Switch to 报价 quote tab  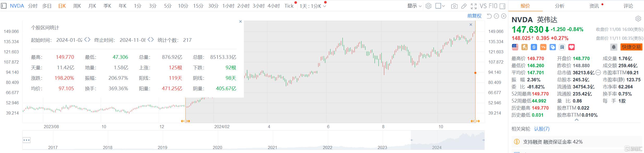pyautogui.click(x=525, y=6)
